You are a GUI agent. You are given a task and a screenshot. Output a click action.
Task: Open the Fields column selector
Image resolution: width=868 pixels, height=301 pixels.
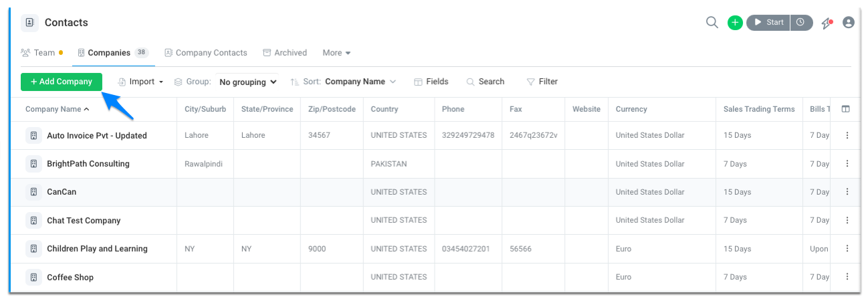click(x=431, y=82)
